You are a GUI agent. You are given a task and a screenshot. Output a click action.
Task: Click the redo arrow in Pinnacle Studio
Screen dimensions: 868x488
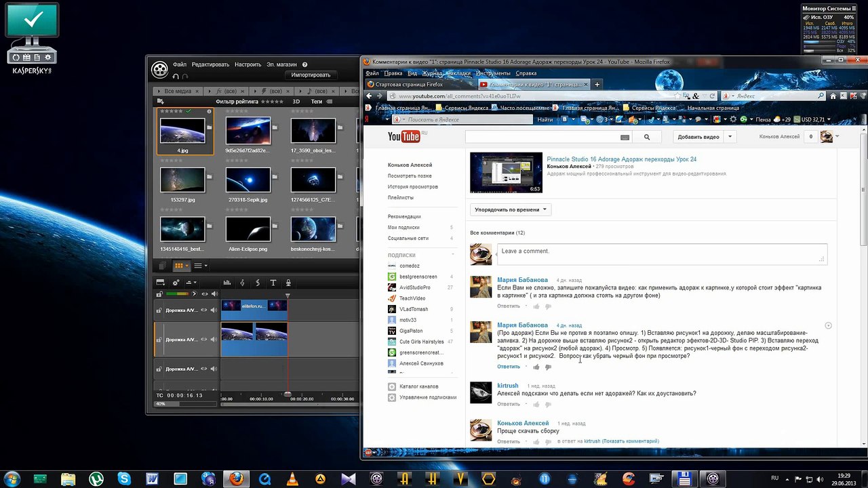point(185,77)
